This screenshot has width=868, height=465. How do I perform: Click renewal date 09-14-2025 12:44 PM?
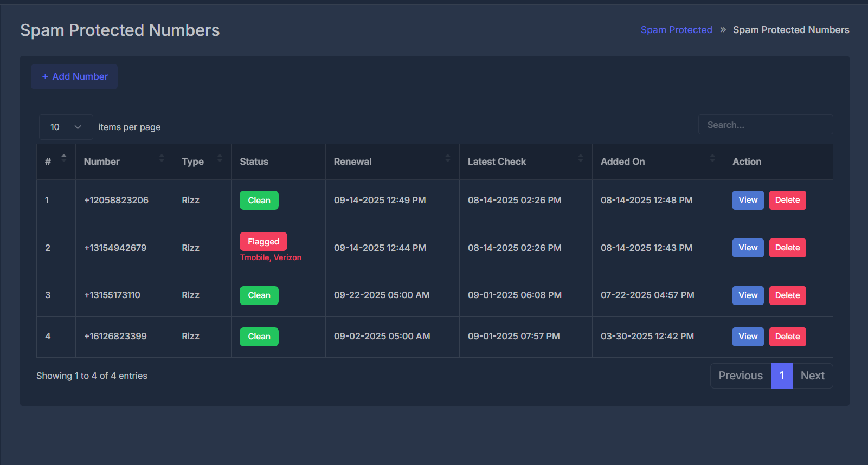coord(380,248)
